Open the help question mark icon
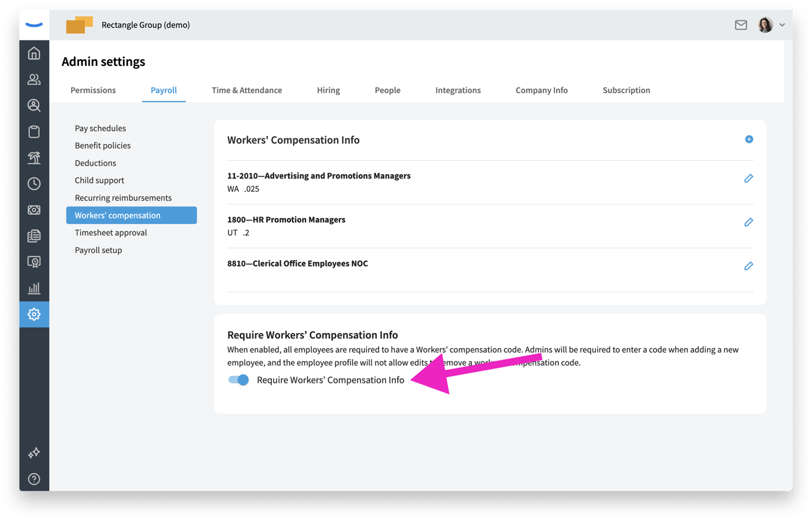812x520 pixels. [x=34, y=479]
